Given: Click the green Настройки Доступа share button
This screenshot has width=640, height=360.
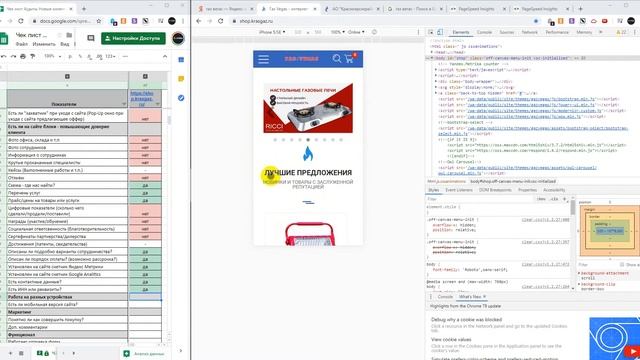Looking at the screenshot, I should (x=133, y=38).
